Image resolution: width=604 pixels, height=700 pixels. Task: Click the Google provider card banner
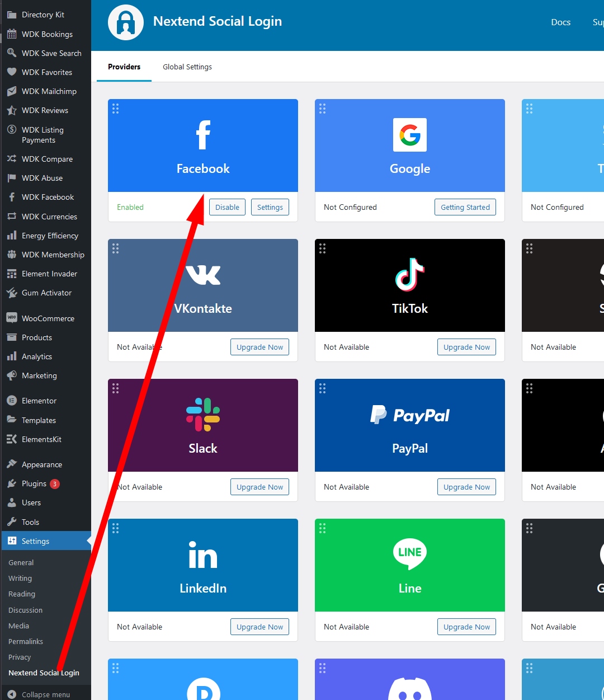pos(410,145)
